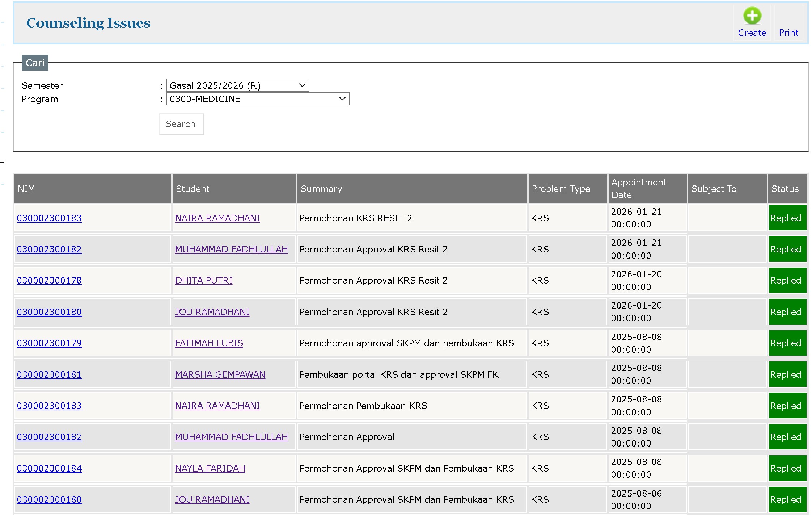Image resolution: width=812 pixels, height=515 pixels.
Task: Click the Summary column header
Action: [x=321, y=189]
